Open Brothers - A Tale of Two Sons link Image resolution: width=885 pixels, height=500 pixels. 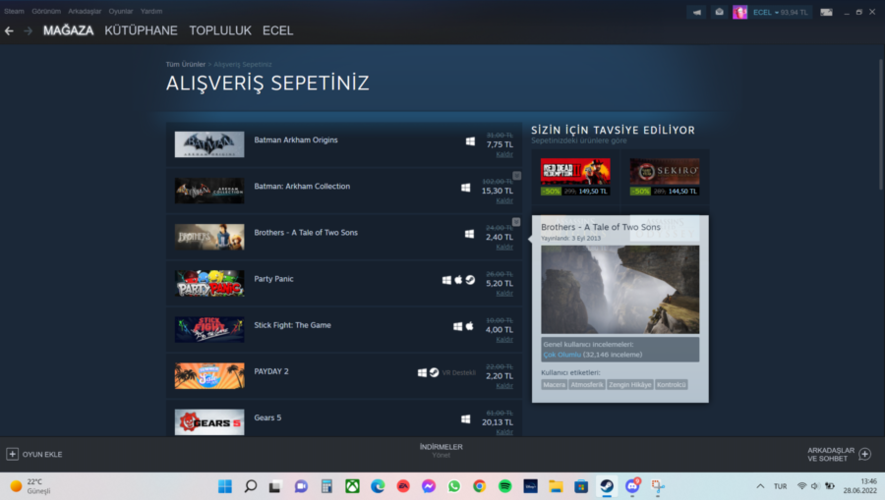click(306, 233)
